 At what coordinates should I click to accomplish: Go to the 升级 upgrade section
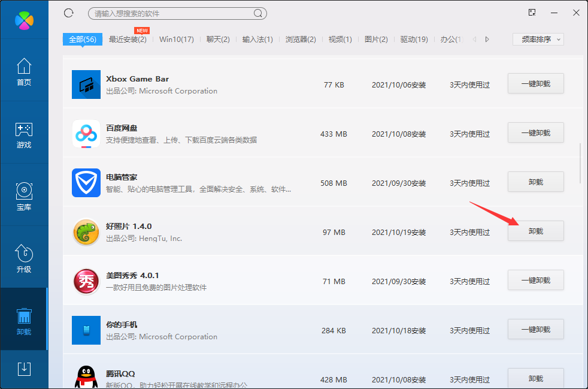point(24,259)
